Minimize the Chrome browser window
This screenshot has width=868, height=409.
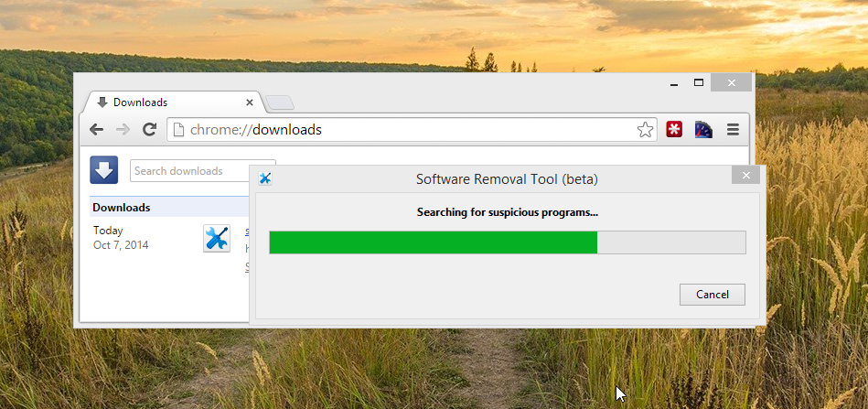coord(674,83)
